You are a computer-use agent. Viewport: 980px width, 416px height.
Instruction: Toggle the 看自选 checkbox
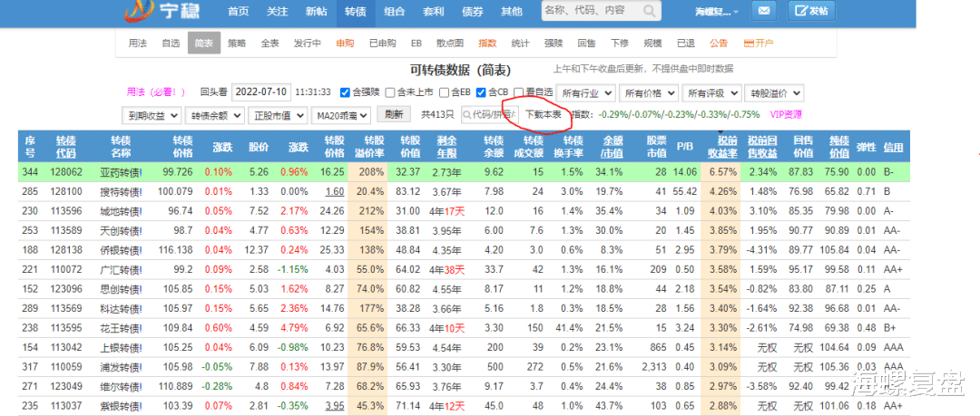click(x=518, y=92)
